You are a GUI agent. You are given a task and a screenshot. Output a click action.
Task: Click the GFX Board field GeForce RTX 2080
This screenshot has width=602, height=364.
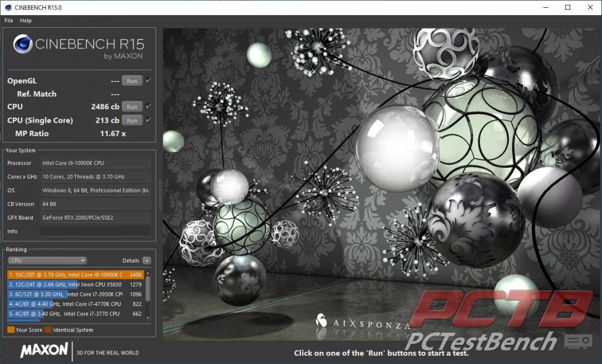click(x=95, y=217)
